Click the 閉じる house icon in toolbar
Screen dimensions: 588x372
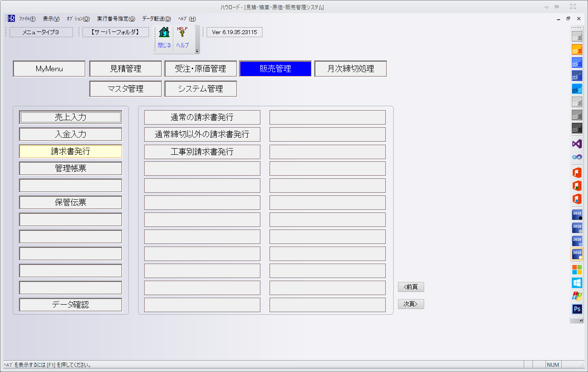pos(164,33)
